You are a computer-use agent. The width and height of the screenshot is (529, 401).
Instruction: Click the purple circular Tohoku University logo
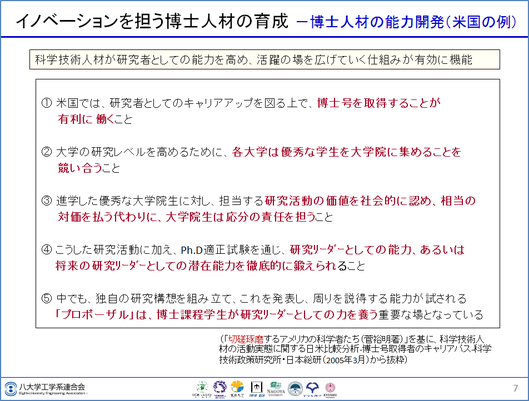219,389
